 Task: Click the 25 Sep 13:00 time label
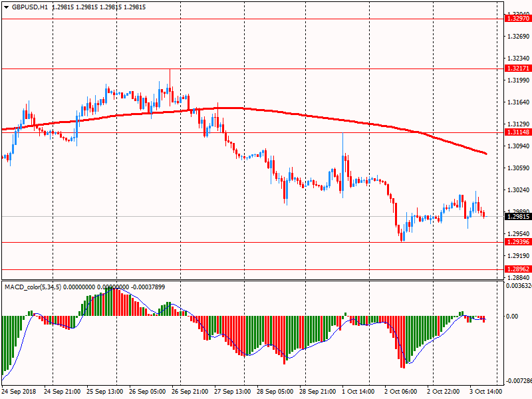point(105,392)
